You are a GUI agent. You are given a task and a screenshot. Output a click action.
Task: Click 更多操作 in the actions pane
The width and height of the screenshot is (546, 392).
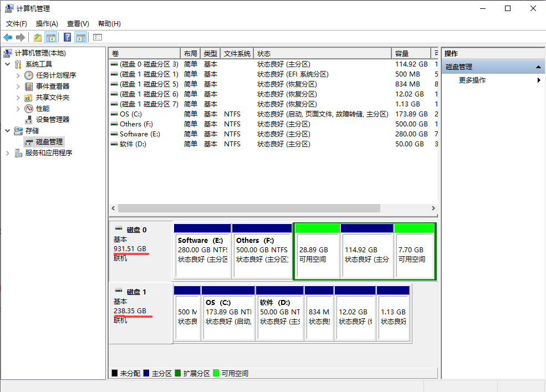(472, 80)
